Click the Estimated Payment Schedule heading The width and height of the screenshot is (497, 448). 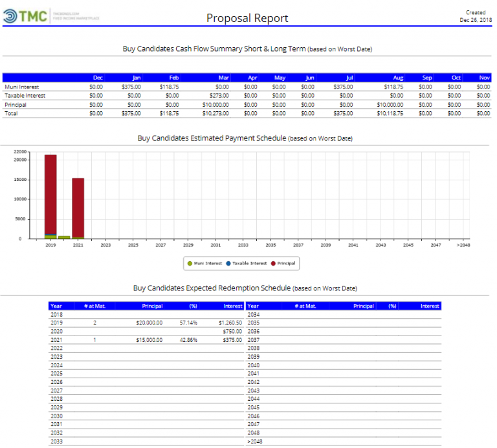pyautogui.click(x=245, y=138)
